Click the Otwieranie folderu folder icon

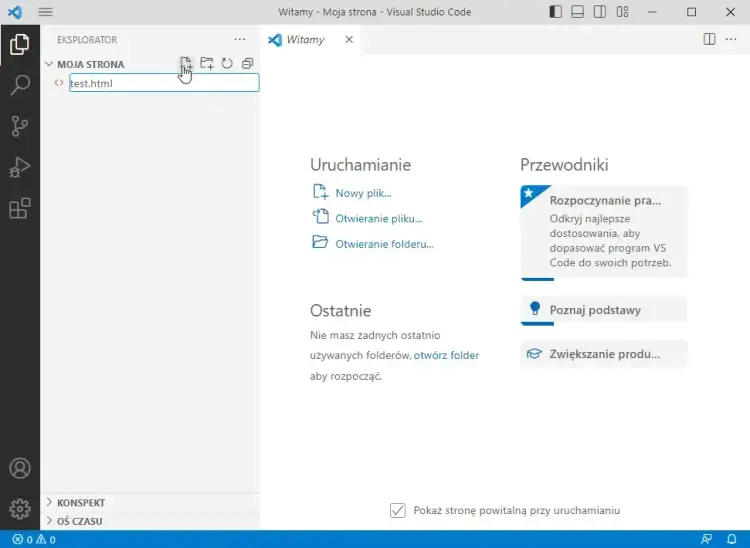coord(320,242)
